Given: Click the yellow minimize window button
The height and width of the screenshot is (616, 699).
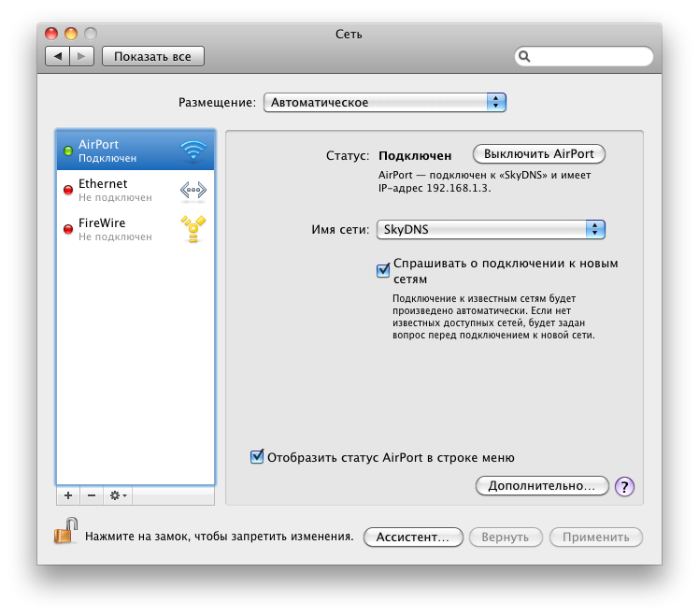Looking at the screenshot, I should coord(71,34).
